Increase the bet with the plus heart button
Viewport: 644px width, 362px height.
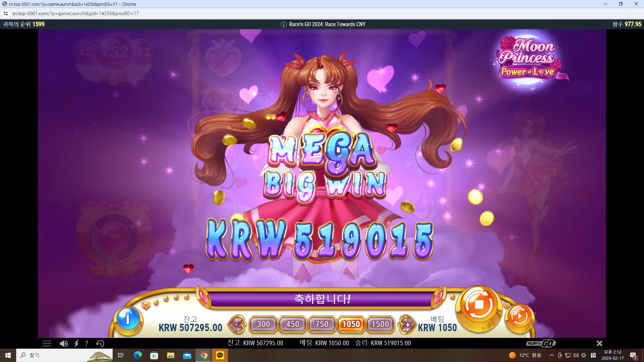[x=407, y=324]
